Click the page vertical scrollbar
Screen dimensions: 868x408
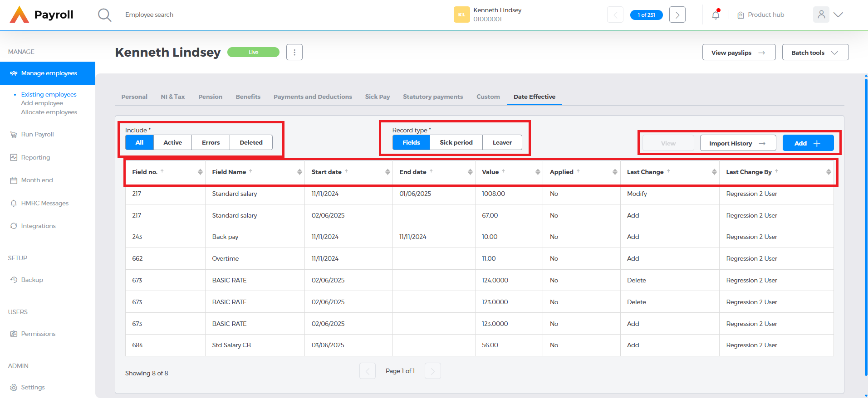click(x=866, y=227)
